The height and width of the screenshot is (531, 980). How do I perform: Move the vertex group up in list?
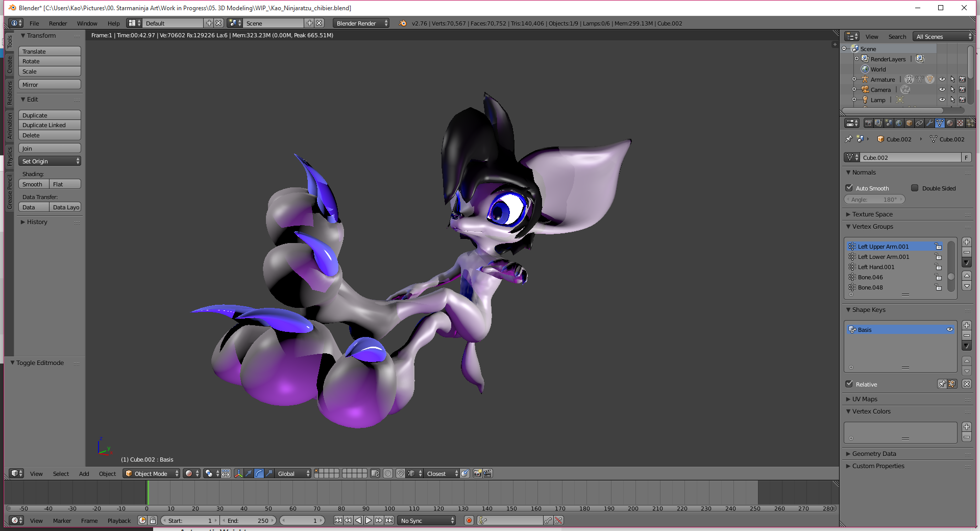point(966,276)
